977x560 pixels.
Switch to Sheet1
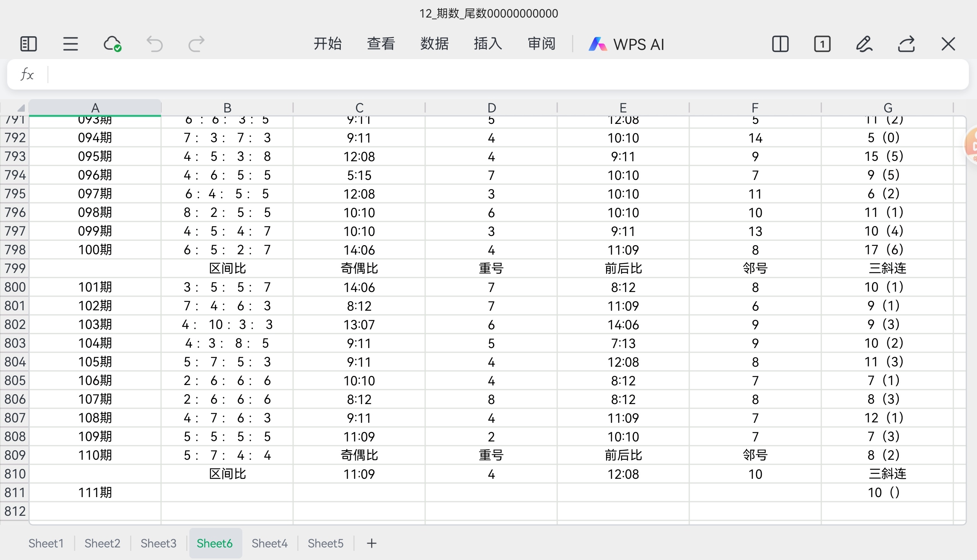coord(45,543)
